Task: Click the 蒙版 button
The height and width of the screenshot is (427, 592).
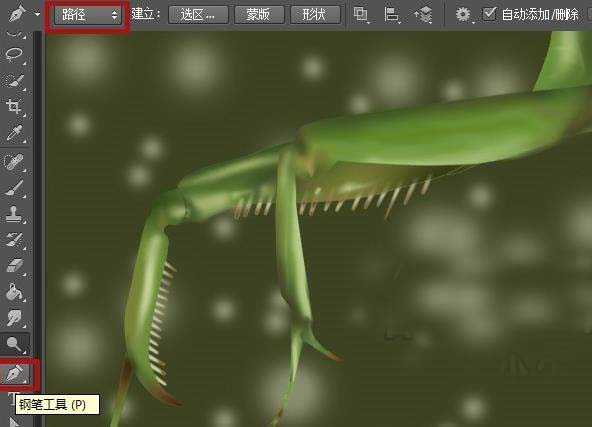Action: click(259, 15)
